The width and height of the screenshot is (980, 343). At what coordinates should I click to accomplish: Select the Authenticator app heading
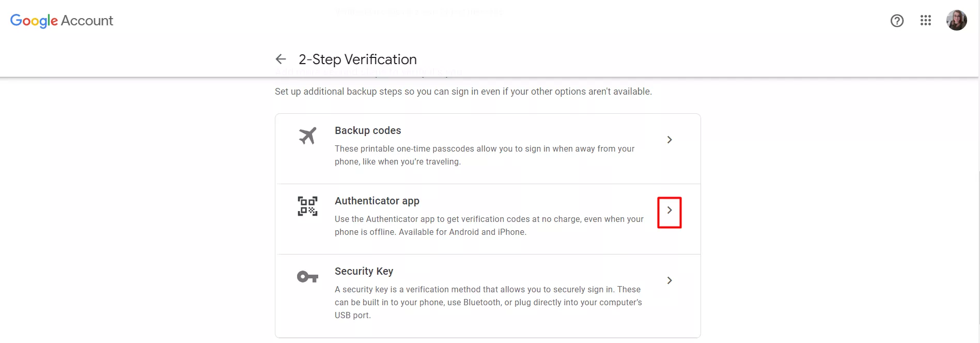(x=377, y=201)
